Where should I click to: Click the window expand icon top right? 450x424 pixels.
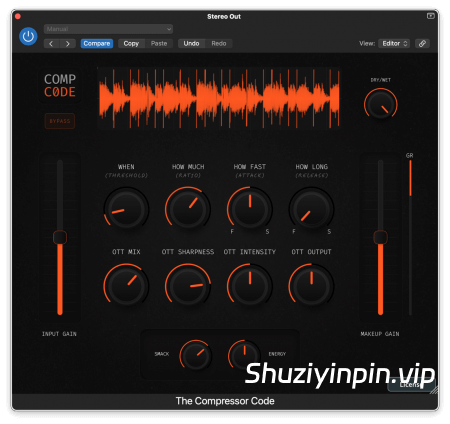(x=430, y=16)
